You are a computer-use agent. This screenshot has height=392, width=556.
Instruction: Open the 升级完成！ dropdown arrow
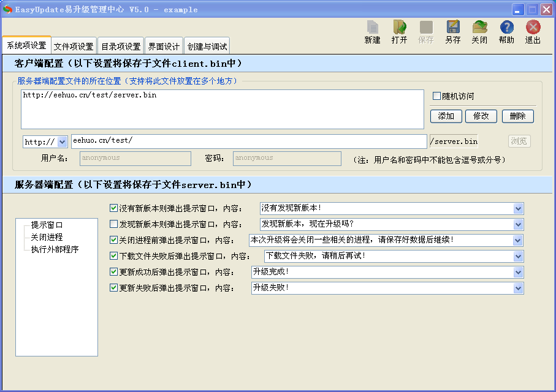[x=518, y=272]
